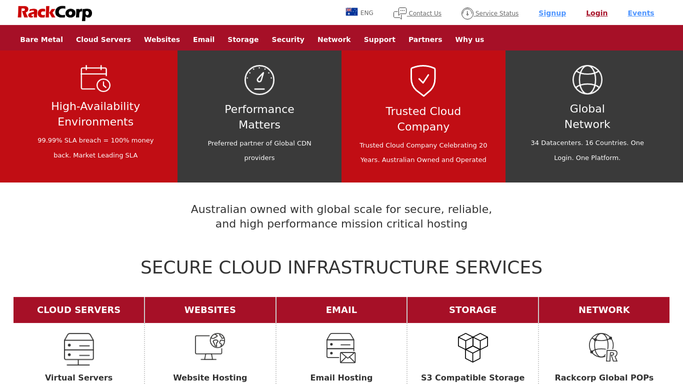Expand the Cloud Servers navigation menu
Viewport: 683px width, 384px height.
click(103, 39)
